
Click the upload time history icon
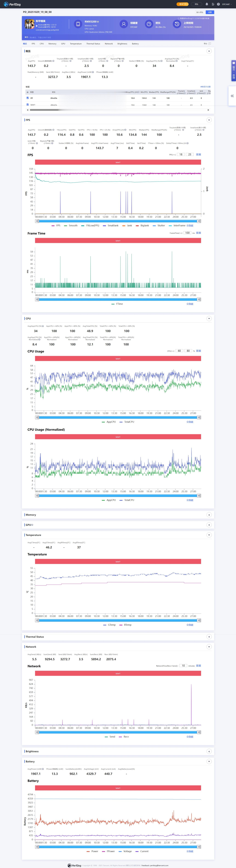[x=177, y=24]
